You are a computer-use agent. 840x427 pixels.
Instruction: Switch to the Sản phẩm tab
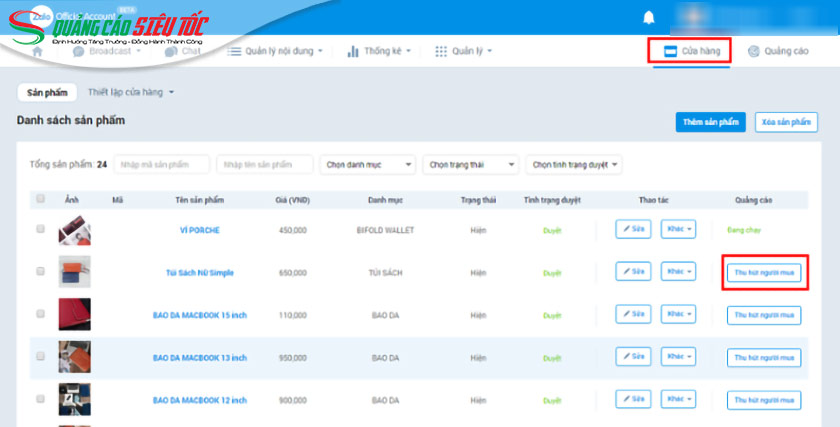pyautogui.click(x=47, y=92)
